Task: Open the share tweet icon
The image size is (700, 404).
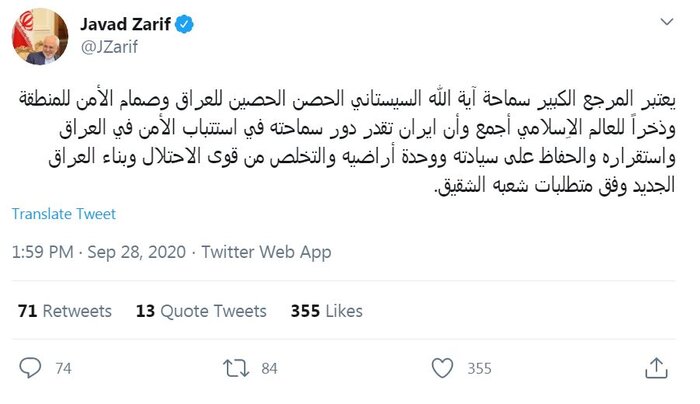Action: pos(655,368)
